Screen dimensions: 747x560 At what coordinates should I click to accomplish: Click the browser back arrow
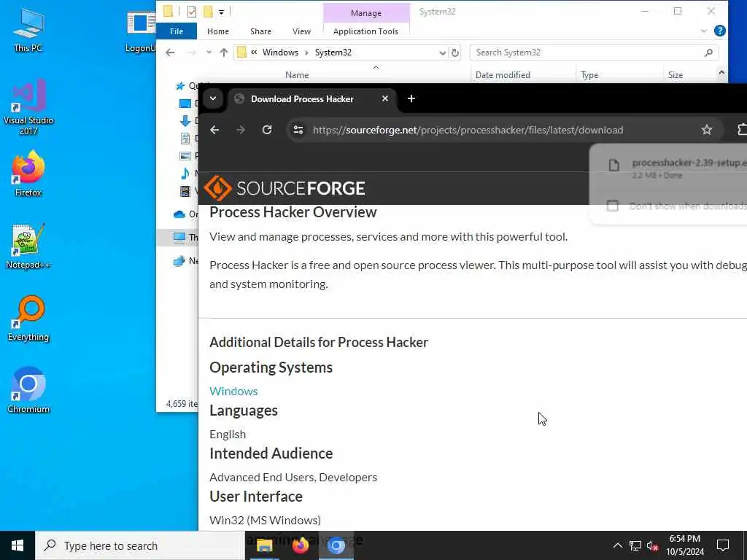pyautogui.click(x=214, y=130)
